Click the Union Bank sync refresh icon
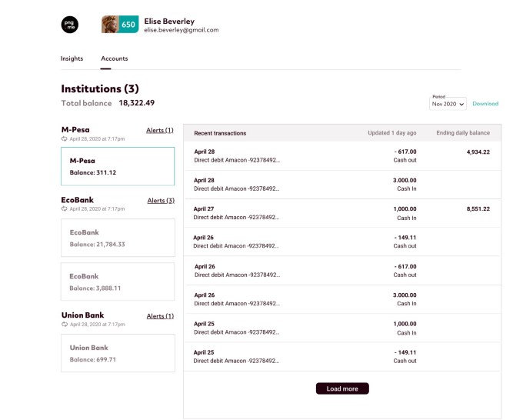523x420 pixels. 65,325
